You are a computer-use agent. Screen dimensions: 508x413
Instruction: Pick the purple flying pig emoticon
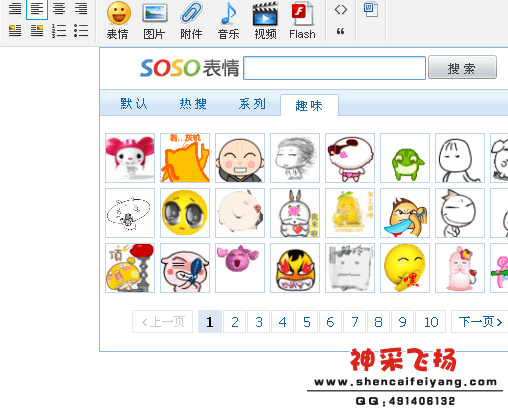coord(240,268)
